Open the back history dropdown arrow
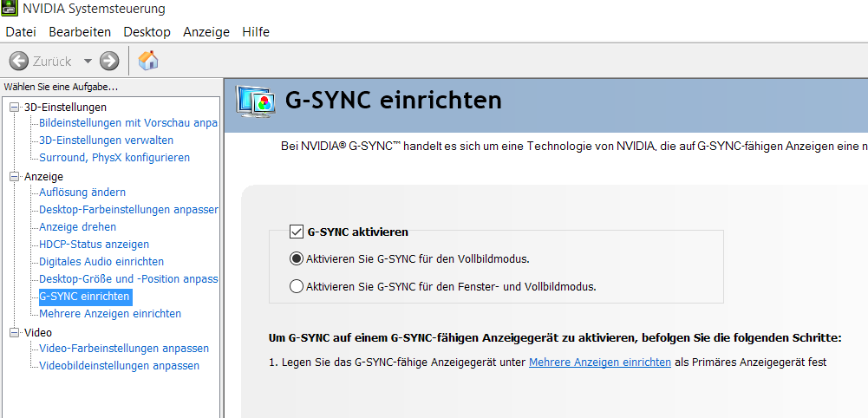The image size is (868, 418). click(88, 61)
